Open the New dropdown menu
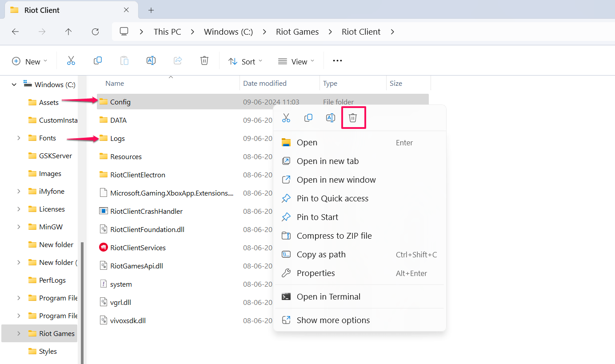 click(x=29, y=61)
